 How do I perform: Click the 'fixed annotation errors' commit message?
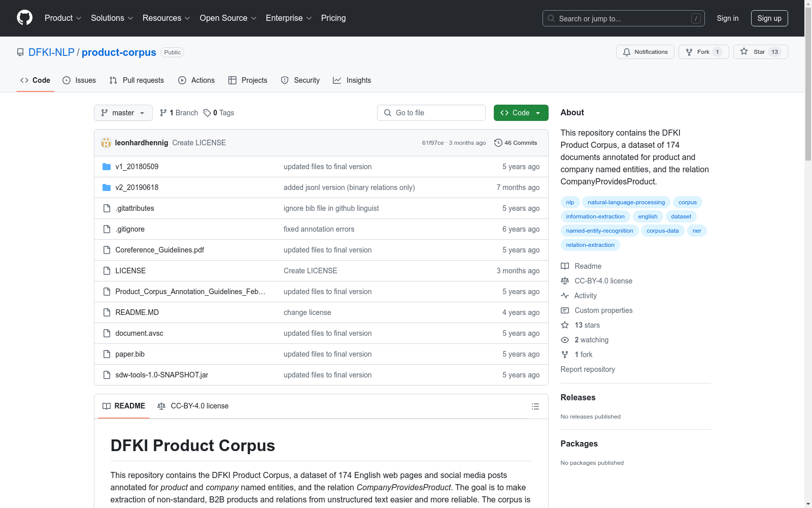tap(319, 229)
